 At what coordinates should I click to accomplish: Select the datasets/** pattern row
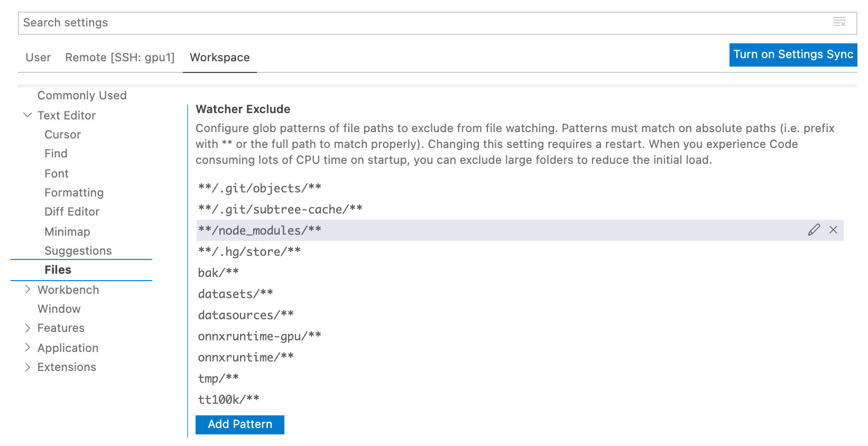(236, 294)
